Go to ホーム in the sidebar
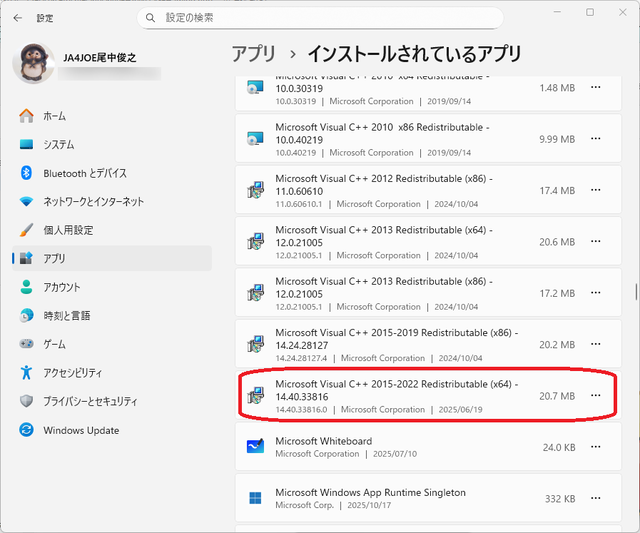 click(112, 116)
